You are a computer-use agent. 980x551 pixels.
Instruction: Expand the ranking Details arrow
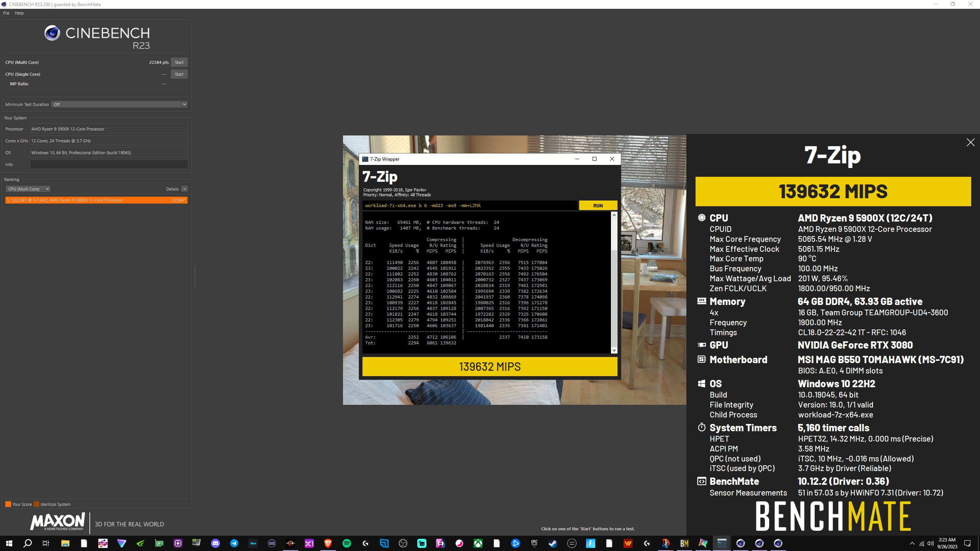(185, 189)
